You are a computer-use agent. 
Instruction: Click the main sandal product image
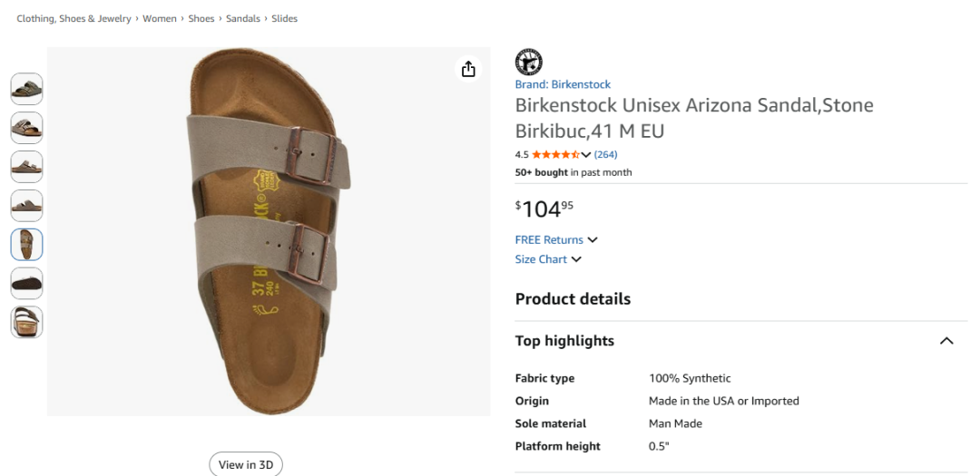pyautogui.click(x=269, y=231)
